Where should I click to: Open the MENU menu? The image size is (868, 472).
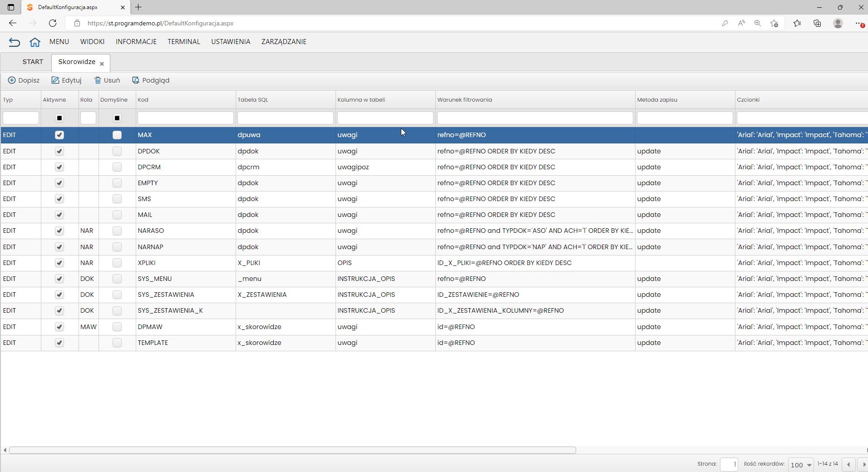click(x=59, y=42)
